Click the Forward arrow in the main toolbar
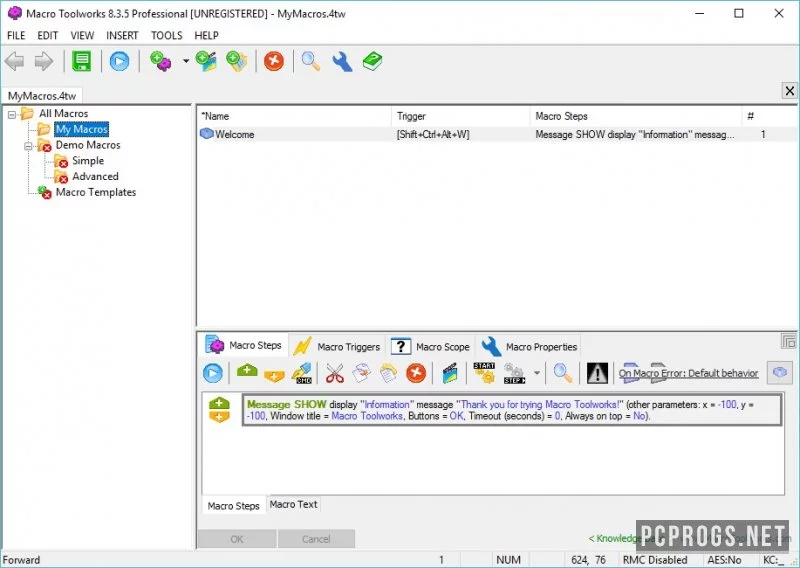Image resolution: width=800 pixels, height=568 pixels. (x=43, y=61)
